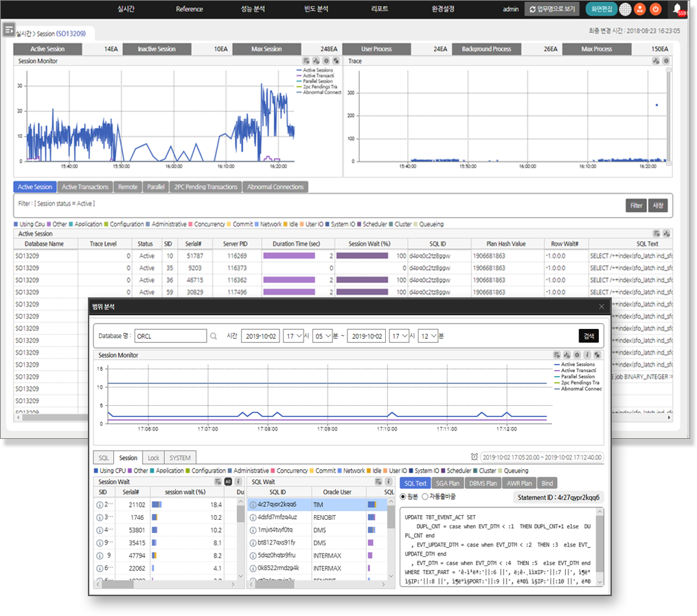This screenshot has width=697, height=616.
Task: Click the 검색 search button
Action: pyautogui.click(x=589, y=336)
